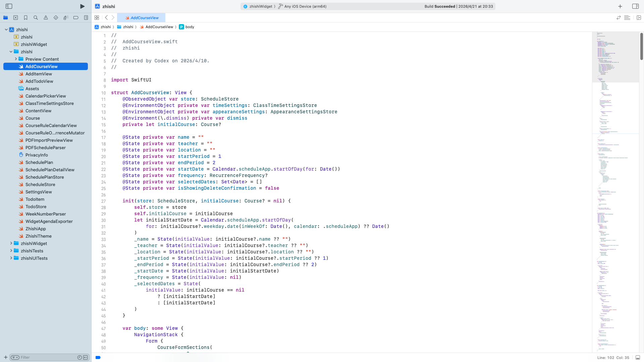Viewport: 644px width, 362px height.
Task: Open the Project navigator folder icon
Action: coord(6,18)
